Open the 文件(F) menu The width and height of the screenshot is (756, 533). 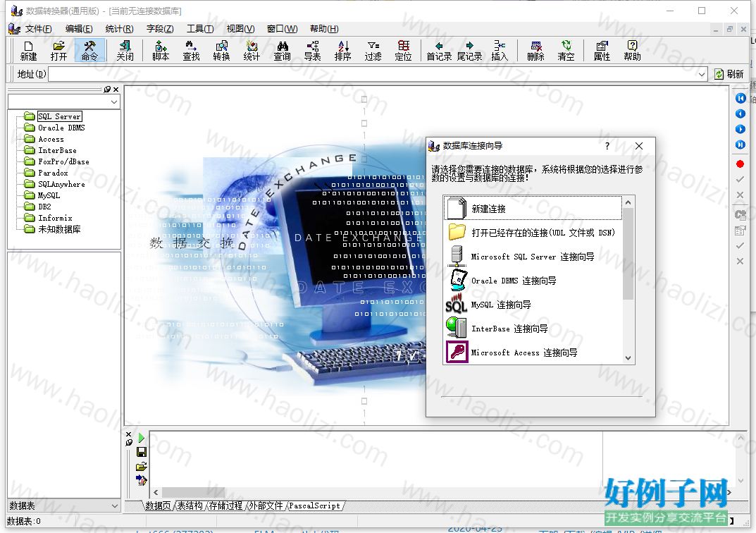[x=38, y=29]
